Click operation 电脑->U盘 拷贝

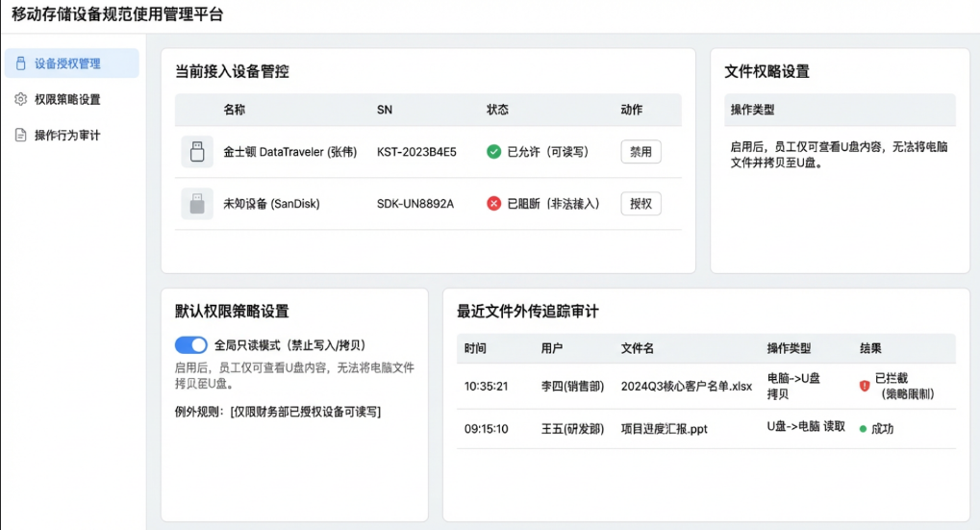click(793, 387)
